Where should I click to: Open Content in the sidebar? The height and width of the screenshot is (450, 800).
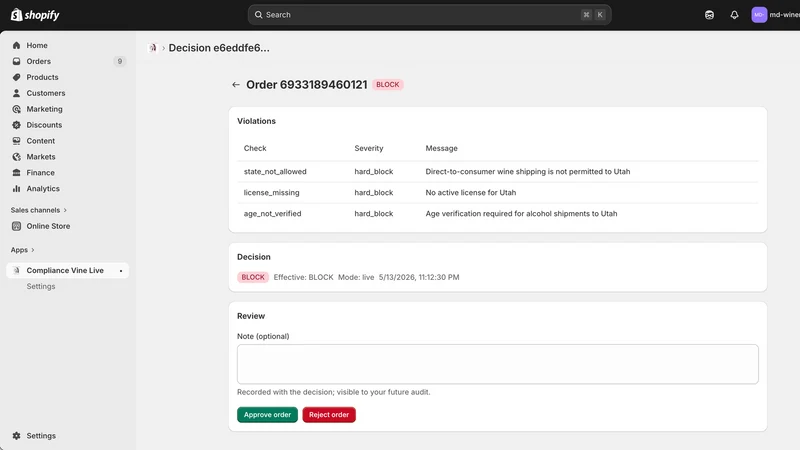(40, 141)
